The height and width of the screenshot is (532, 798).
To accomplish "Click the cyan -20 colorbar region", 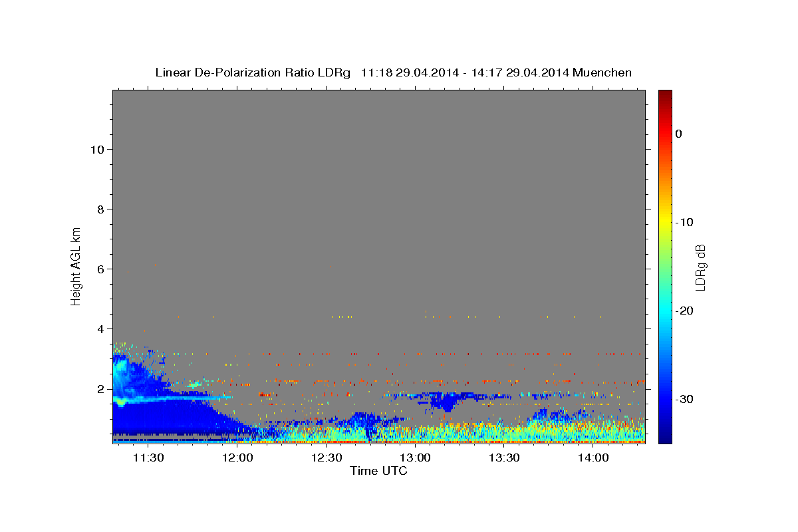I will point(665,311).
